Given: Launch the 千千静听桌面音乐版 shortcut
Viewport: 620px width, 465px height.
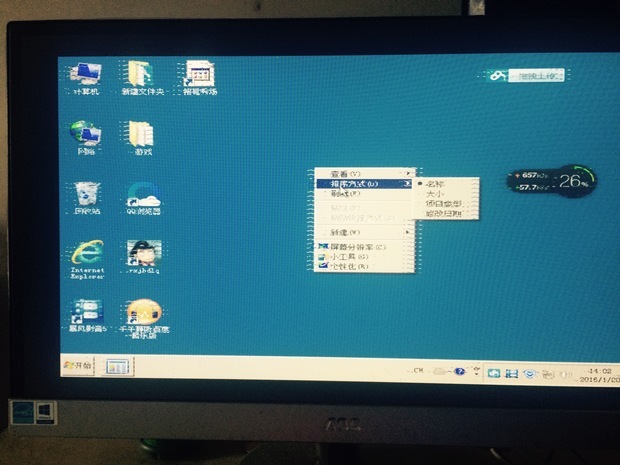Looking at the screenshot, I should pyautogui.click(x=144, y=319).
